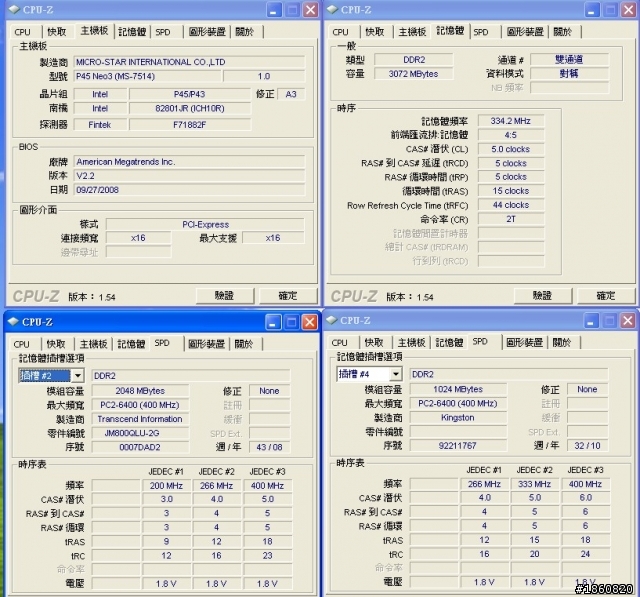Open 圖形裝置 tab in top-left window
Viewport: 640px width, 597px height.
click(x=207, y=32)
